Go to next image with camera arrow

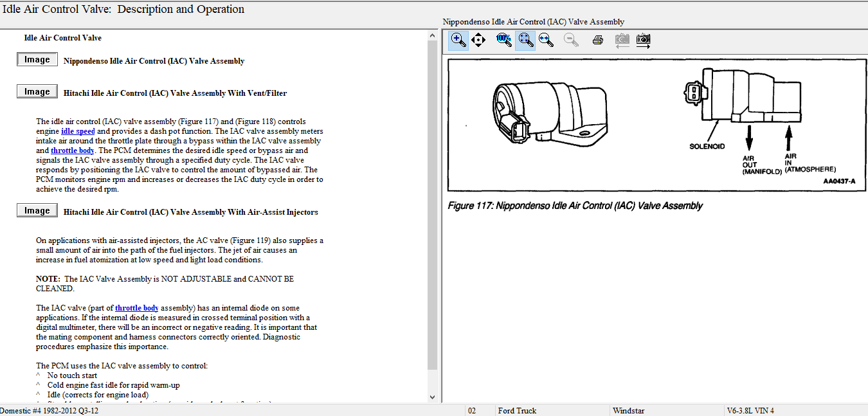(x=643, y=40)
